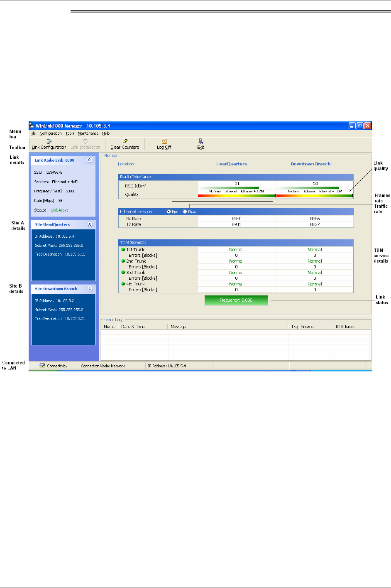The height and width of the screenshot is (588, 391).
Task: Click the 1st Trunk green status indicator
Action: [x=123, y=250]
